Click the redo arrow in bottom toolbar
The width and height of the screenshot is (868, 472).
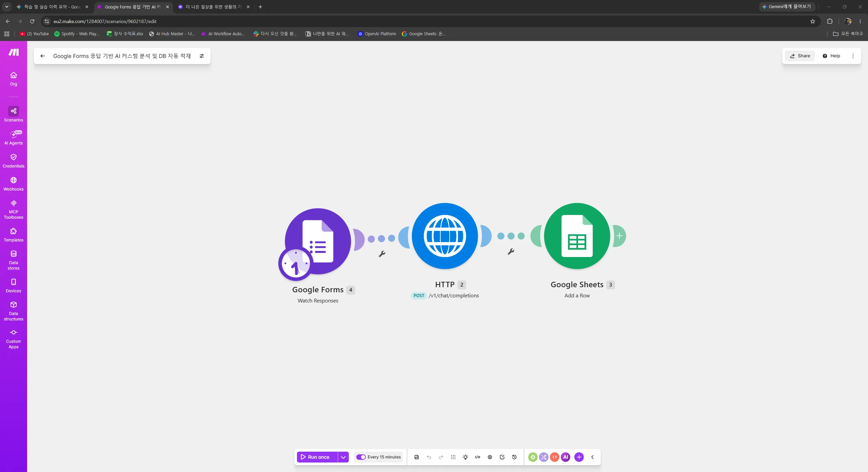(441, 457)
